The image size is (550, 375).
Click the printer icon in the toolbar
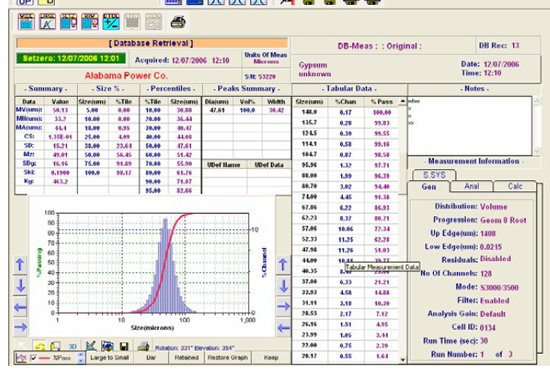pos(178,22)
